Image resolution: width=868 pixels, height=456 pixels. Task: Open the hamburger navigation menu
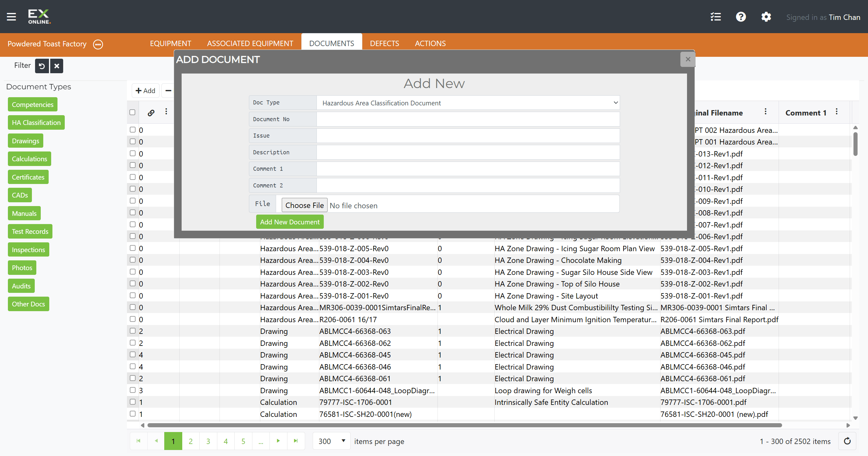(11, 16)
